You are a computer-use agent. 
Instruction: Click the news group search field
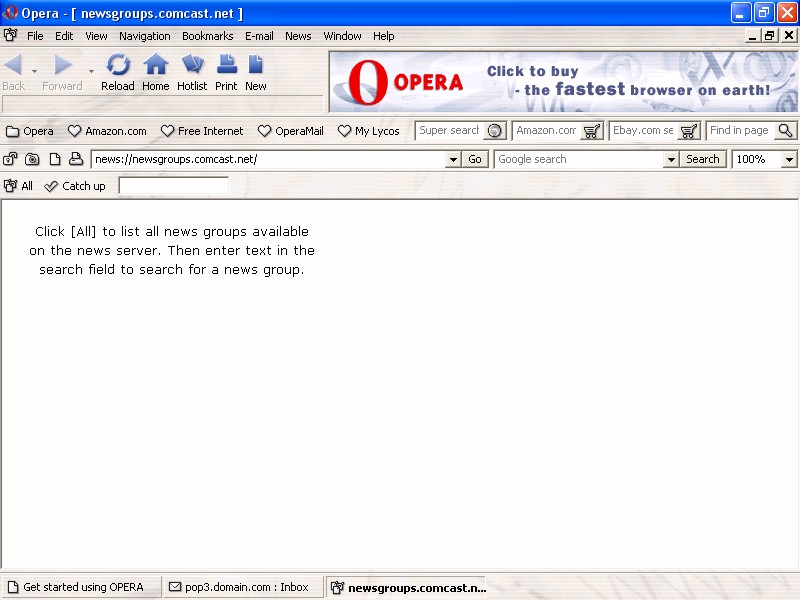(x=173, y=185)
